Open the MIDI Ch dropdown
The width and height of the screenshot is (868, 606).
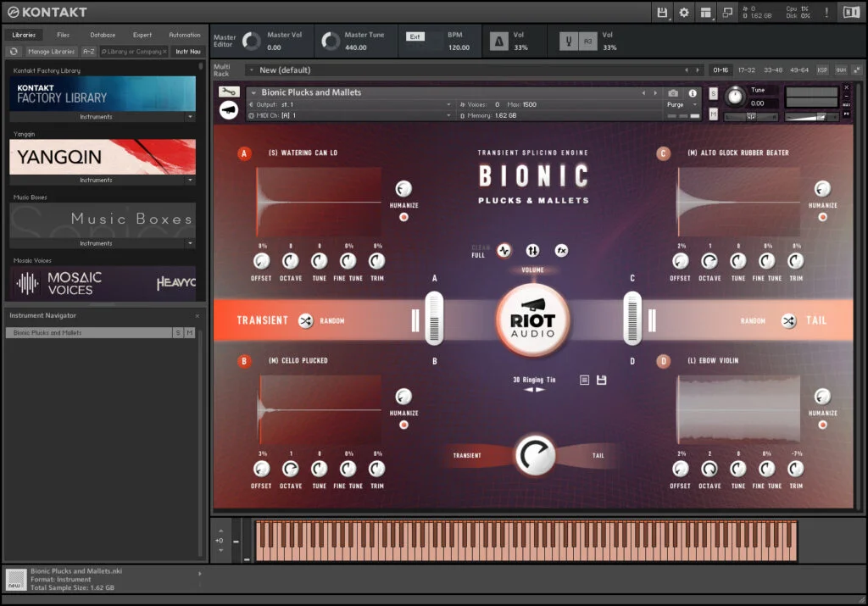click(x=349, y=115)
